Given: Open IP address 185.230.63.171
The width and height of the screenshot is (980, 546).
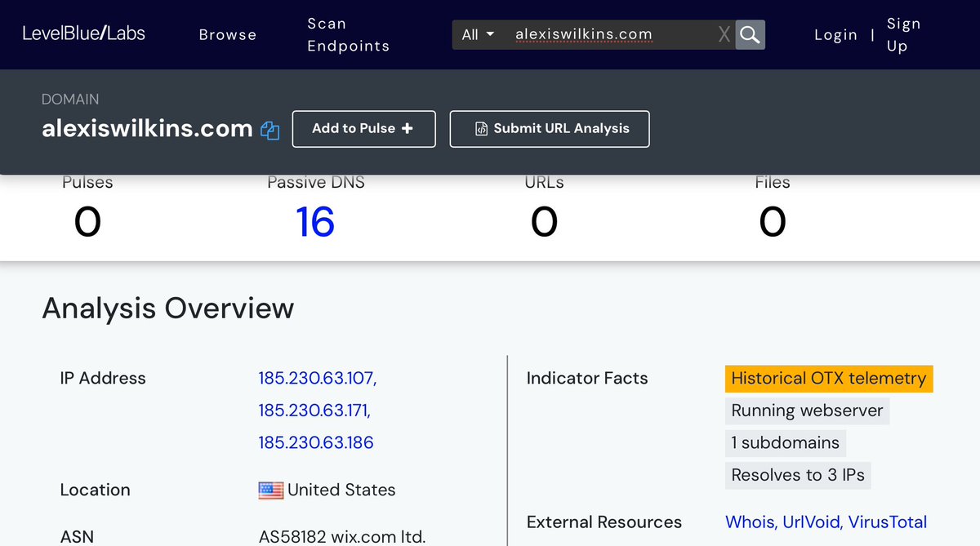Looking at the screenshot, I should [315, 410].
